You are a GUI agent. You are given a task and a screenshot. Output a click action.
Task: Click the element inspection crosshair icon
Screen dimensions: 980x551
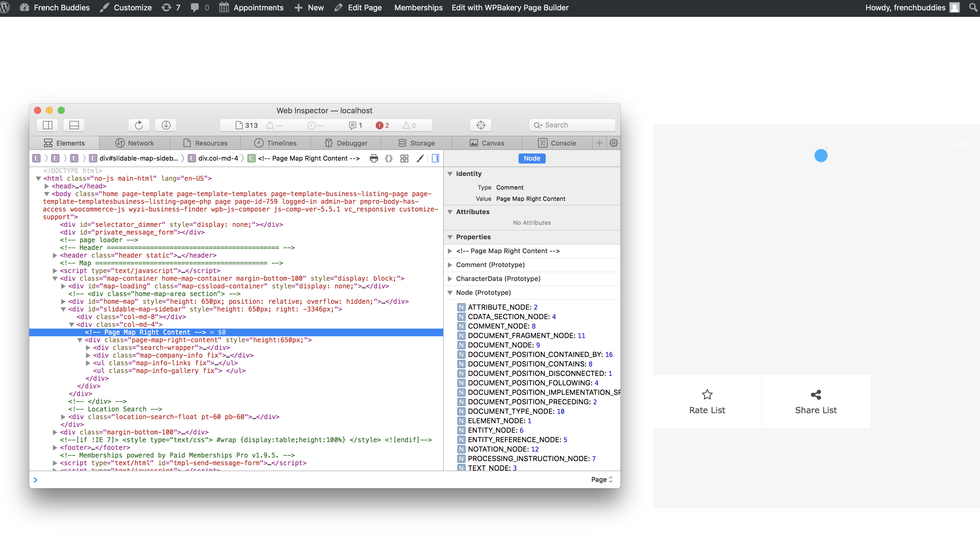[480, 125]
